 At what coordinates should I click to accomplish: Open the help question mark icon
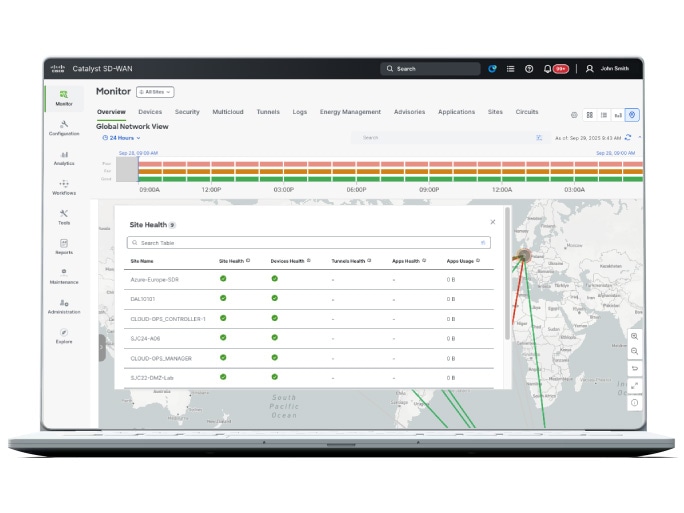(529, 69)
